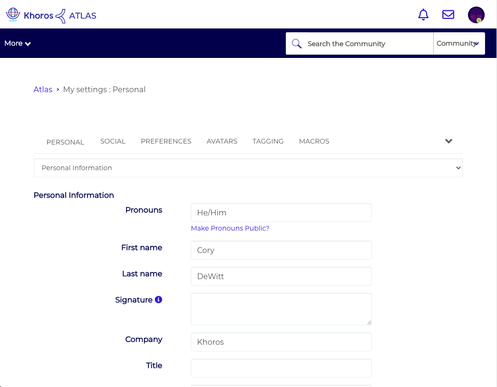Click the Pronouns input field
This screenshot has height=387, width=497.
tap(281, 213)
